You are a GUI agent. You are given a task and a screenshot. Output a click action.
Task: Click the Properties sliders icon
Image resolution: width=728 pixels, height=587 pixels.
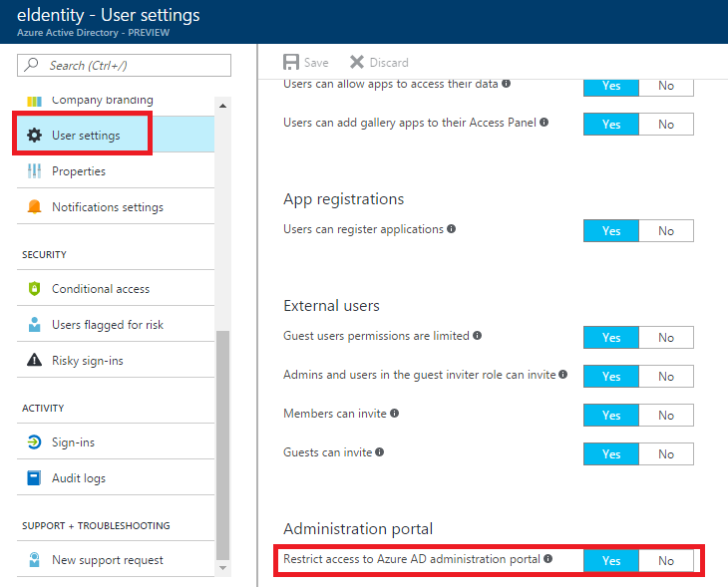click(34, 170)
